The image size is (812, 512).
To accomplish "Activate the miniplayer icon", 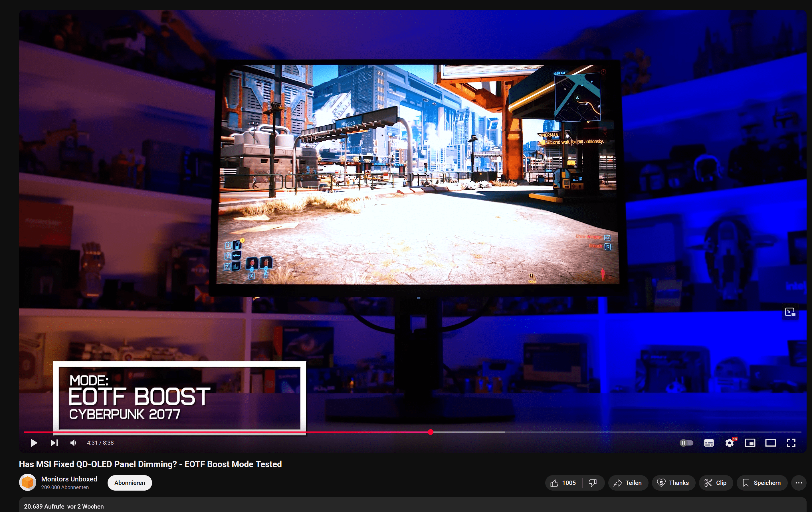I will pos(750,443).
